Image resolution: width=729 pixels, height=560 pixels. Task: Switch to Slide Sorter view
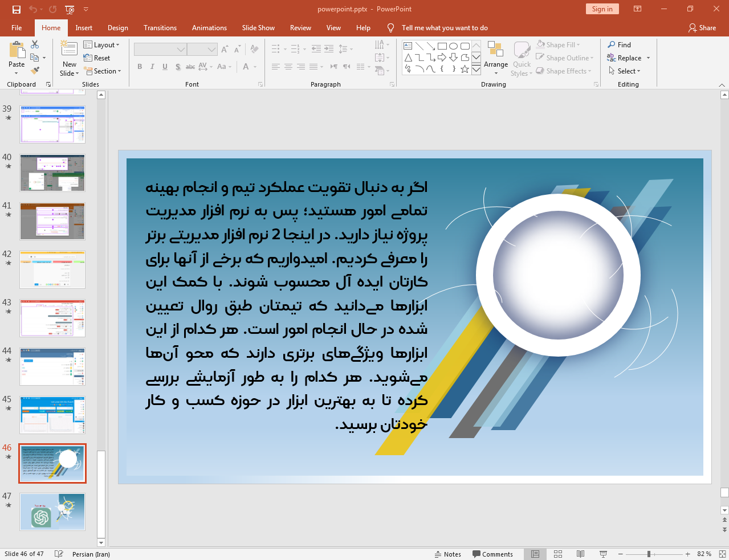click(558, 554)
